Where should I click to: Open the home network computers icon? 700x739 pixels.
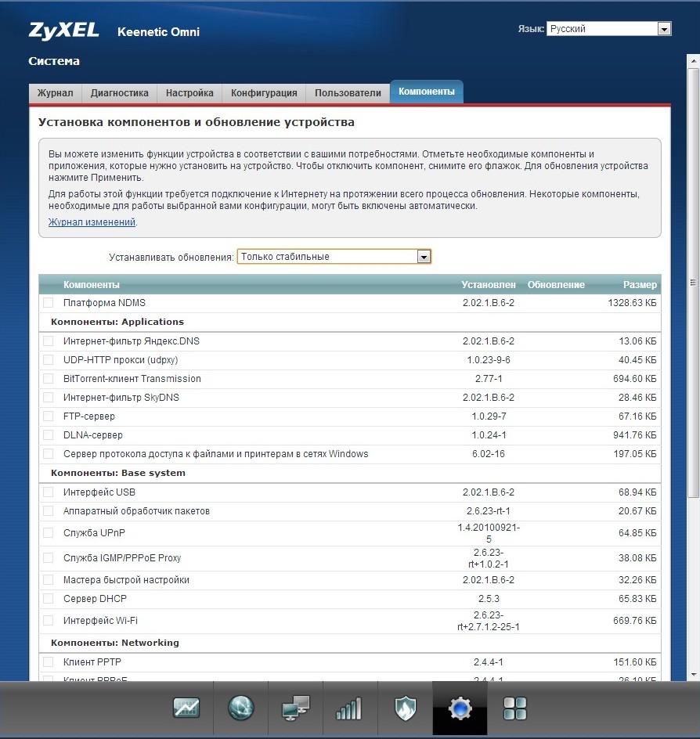click(296, 708)
